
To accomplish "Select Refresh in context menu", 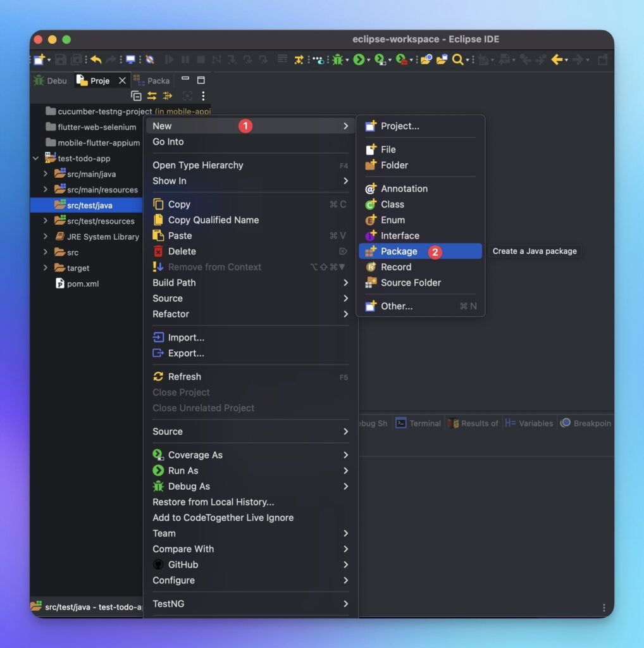I will (251, 377).
